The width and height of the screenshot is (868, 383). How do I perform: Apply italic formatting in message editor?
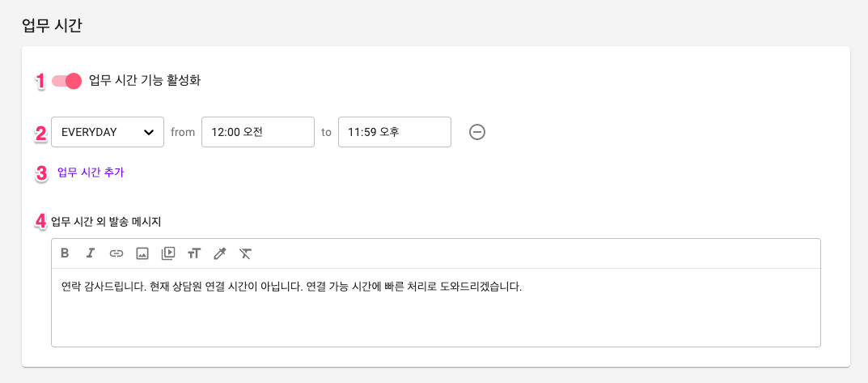[91, 253]
